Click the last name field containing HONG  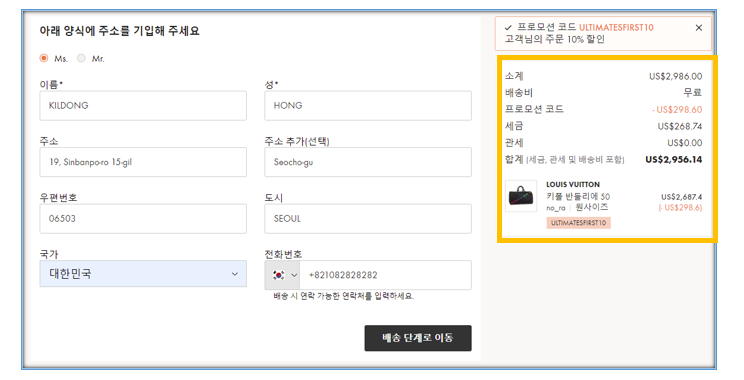368,105
